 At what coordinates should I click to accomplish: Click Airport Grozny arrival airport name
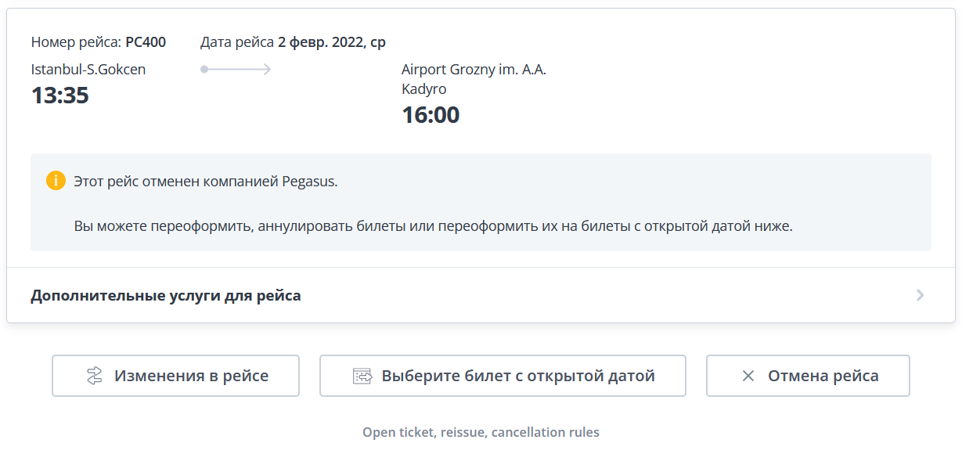click(x=474, y=79)
